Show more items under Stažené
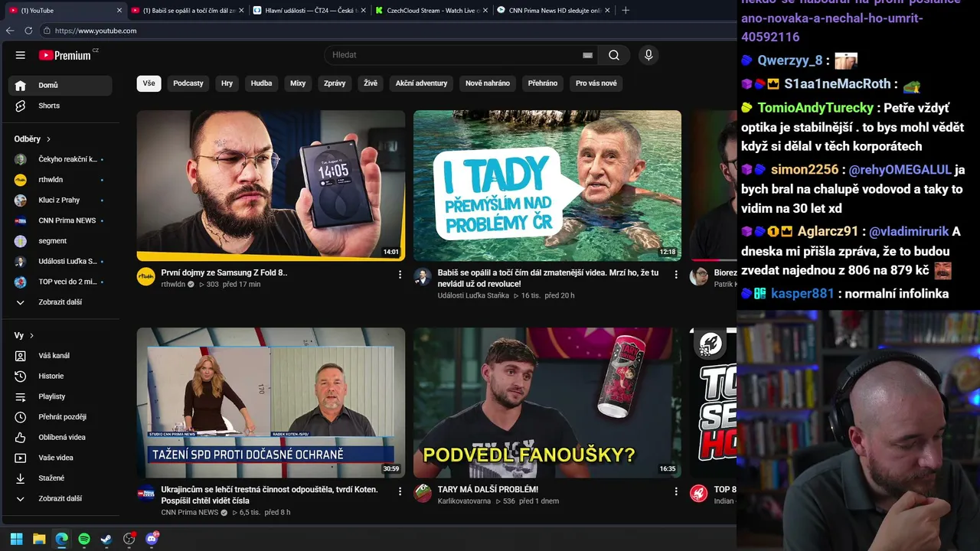Screen dimensions: 980x551 tap(60, 498)
